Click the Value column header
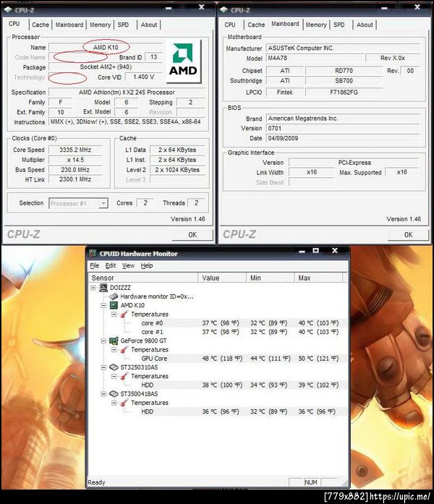Image resolution: width=434 pixels, height=504 pixels. 222,278
